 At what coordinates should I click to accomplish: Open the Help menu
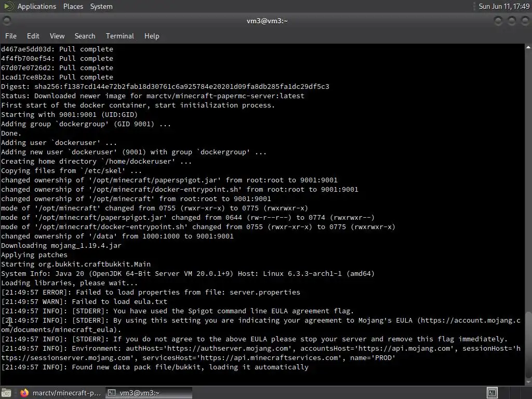click(152, 36)
